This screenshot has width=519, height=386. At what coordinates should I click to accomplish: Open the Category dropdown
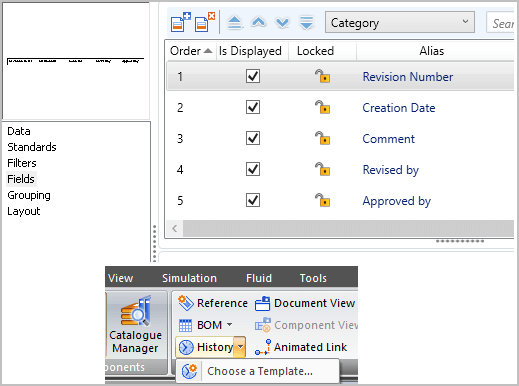400,22
